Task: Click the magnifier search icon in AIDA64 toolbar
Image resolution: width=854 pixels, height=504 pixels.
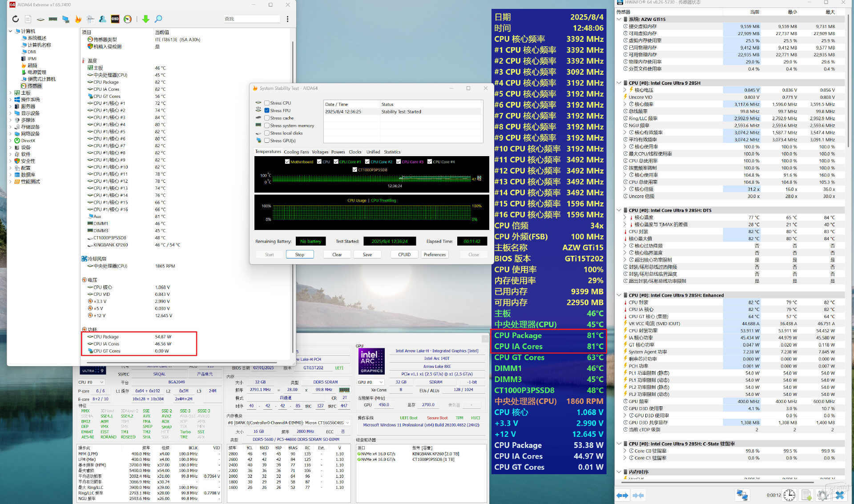Action: (x=158, y=19)
